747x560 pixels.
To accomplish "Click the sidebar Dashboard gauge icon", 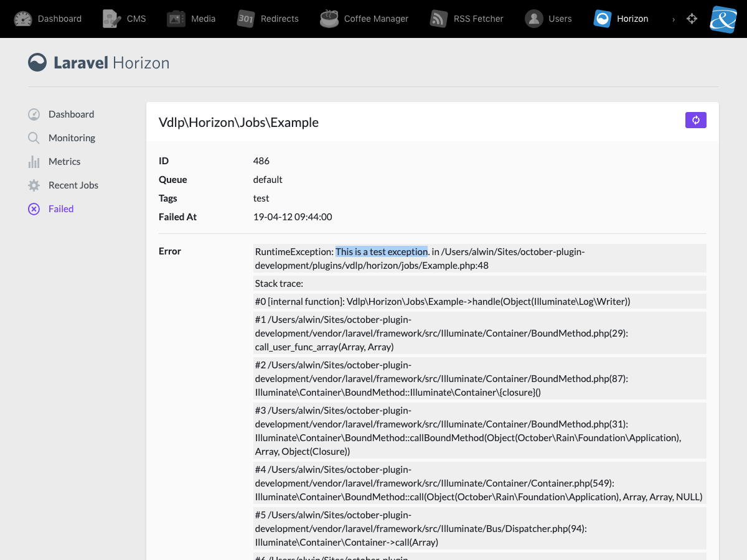I will click(34, 114).
